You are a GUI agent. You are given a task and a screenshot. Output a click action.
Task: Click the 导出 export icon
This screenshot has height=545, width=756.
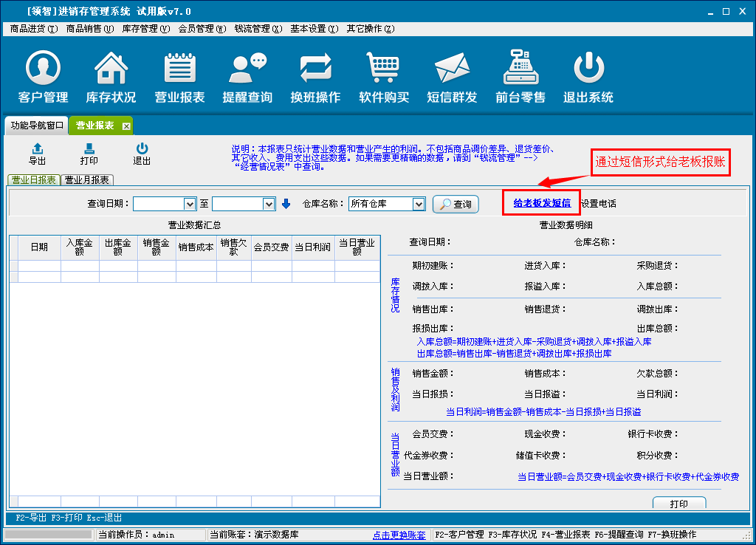[37, 149]
